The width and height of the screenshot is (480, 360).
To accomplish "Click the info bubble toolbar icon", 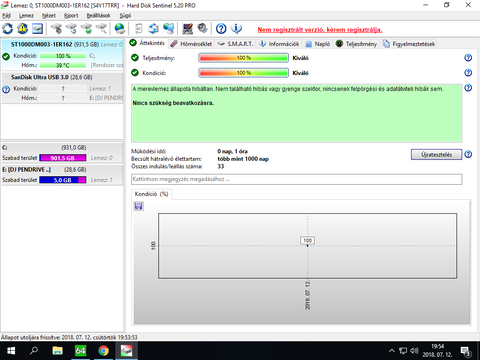I will tap(236, 29).
